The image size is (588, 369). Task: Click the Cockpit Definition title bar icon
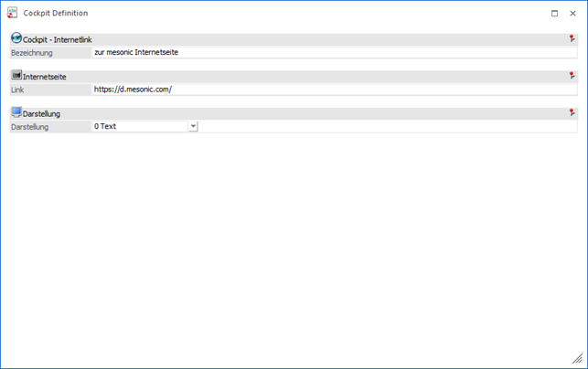point(12,14)
